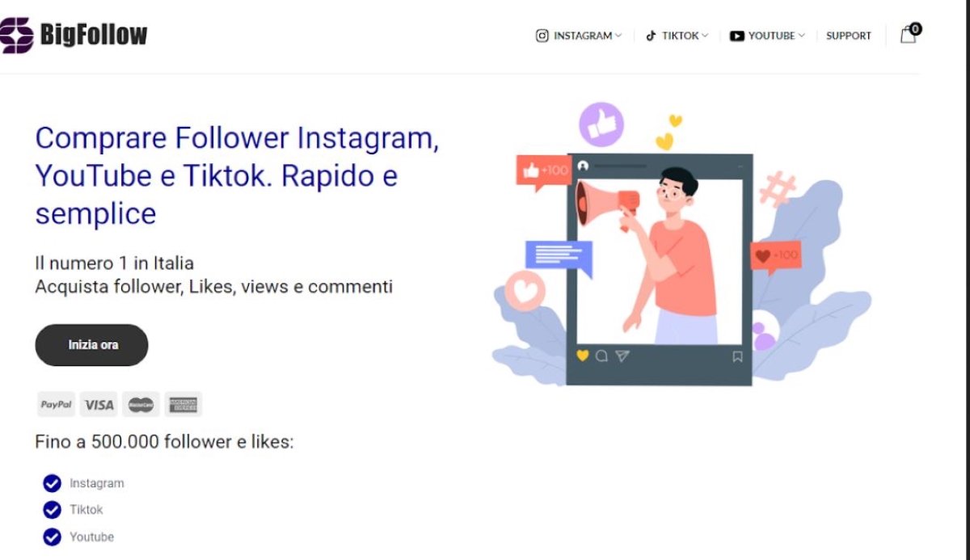This screenshot has width=970, height=560.
Task: Click the TikTok note icon in navigation
Action: point(651,36)
